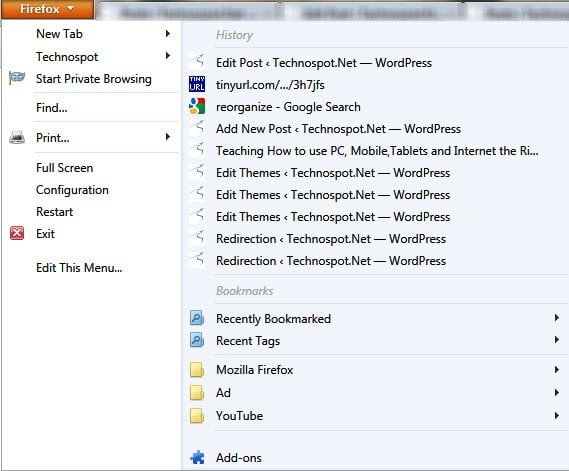569x471 pixels.
Task: Click the YouTube folder icon
Action: [197, 416]
